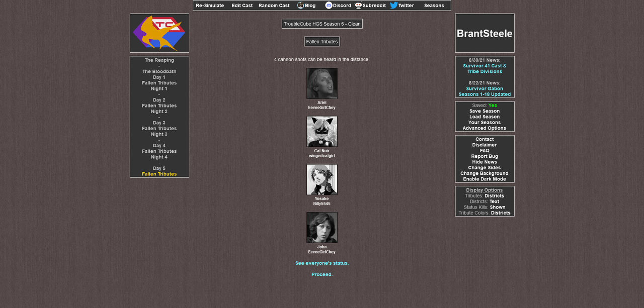This screenshot has width=644, height=308.
Task: Click John's tribute portrait
Action: (x=322, y=228)
